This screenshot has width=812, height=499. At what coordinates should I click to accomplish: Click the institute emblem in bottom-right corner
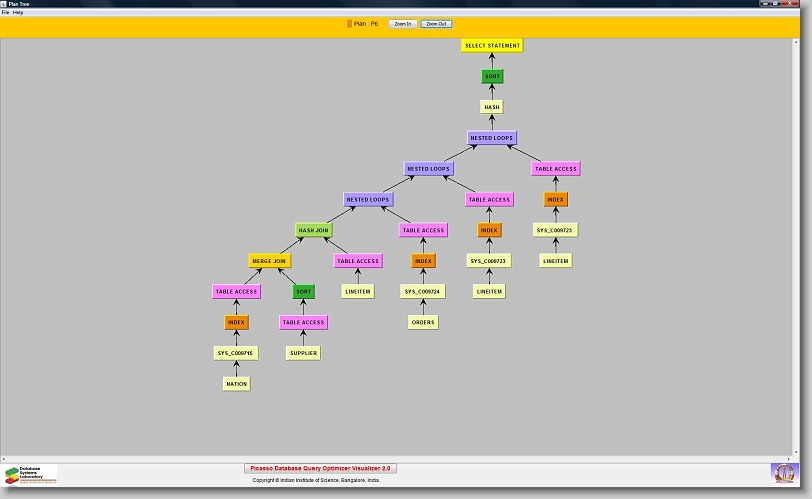coord(785,473)
